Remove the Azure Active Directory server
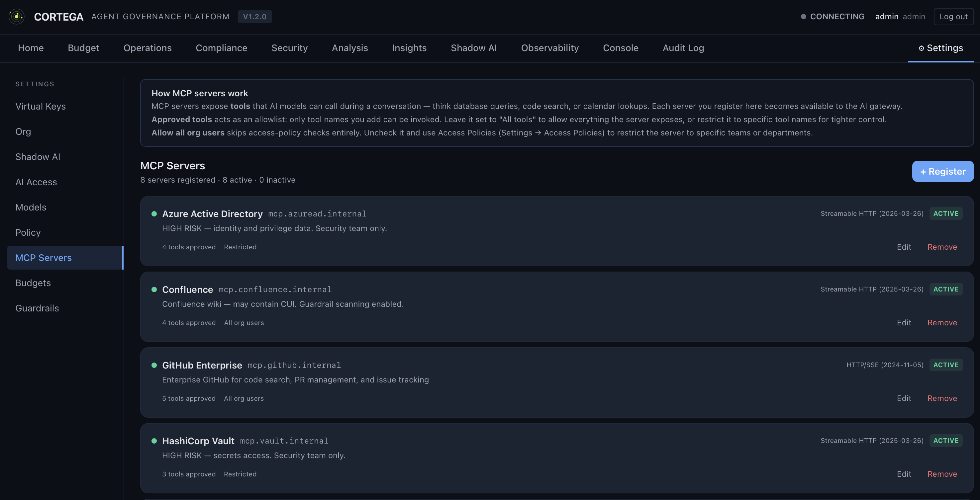Image resolution: width=980 pixels, height=500 pixels. (x=942, y=247)
